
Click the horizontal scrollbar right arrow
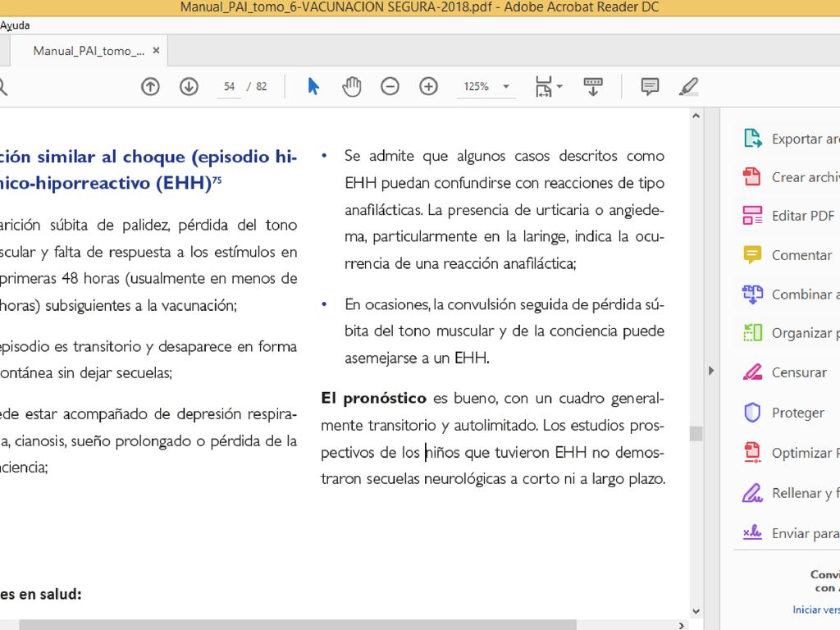[682, 625]
